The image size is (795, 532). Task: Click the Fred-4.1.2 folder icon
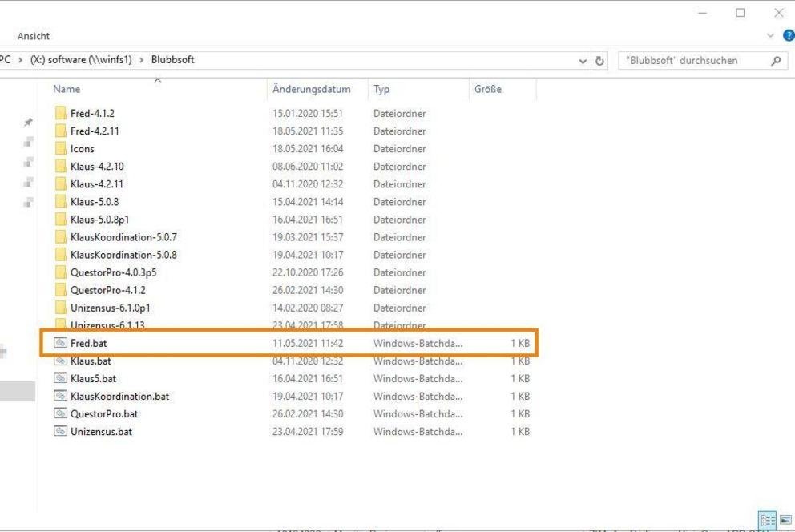pos(60,113)
